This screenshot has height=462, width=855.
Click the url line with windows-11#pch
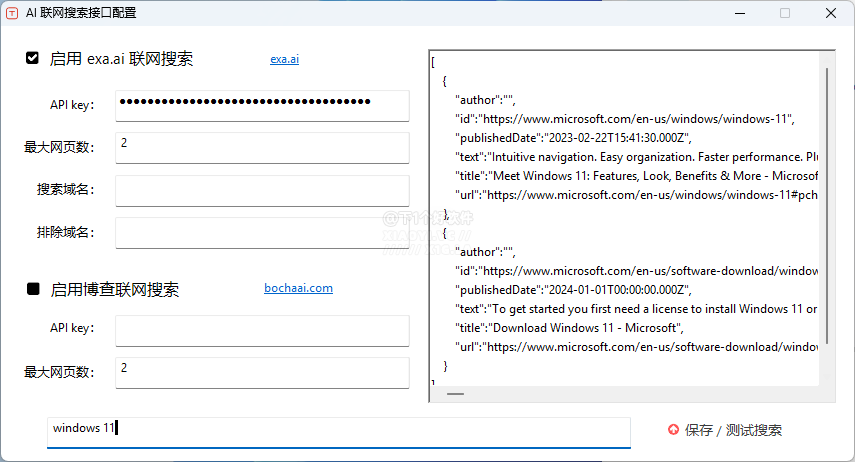pyautogui.click(x=636, y=195)
